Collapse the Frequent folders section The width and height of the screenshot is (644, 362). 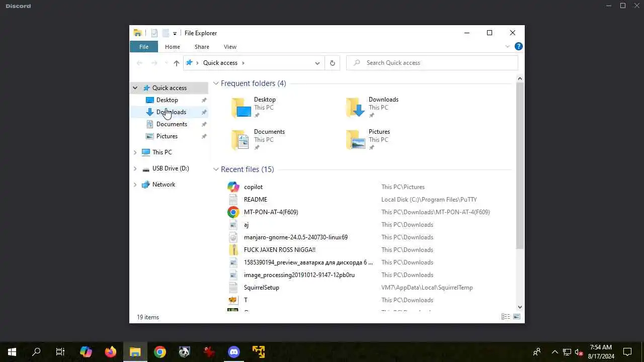pos(216,83)
